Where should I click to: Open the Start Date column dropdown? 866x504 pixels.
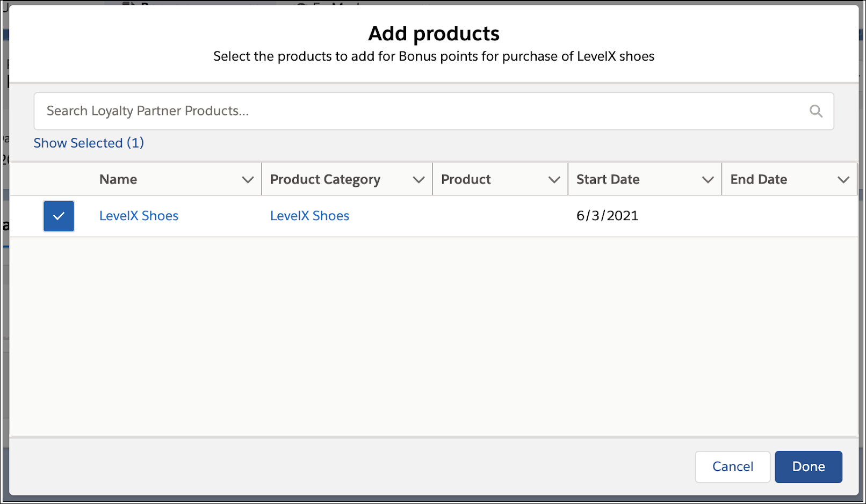point(708,179)
